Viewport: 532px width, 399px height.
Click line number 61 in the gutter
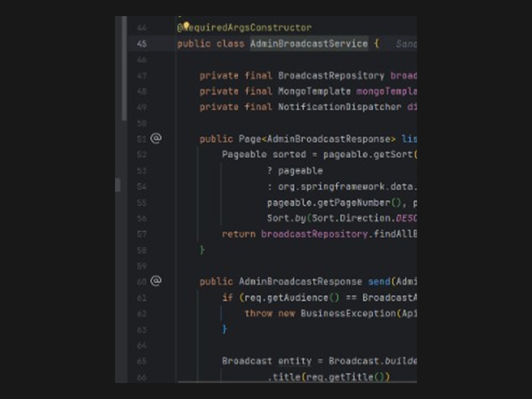[x=142, y=298]
